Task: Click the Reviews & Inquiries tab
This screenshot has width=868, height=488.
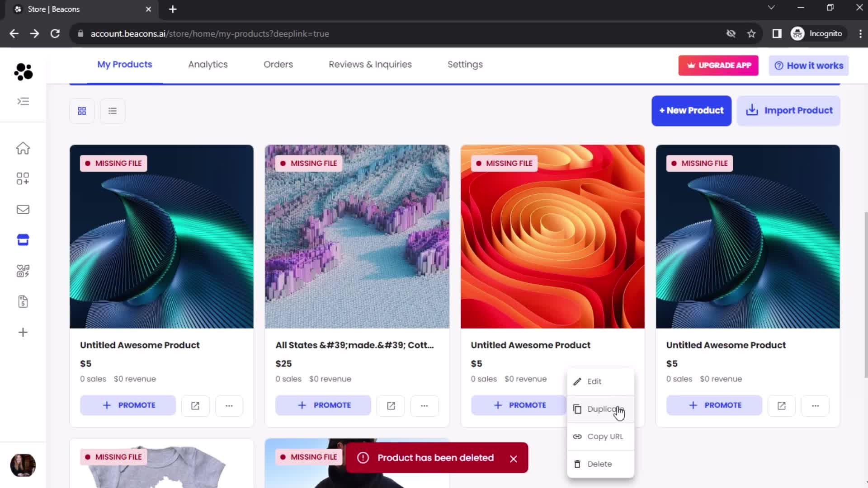Action: (370, 64)
